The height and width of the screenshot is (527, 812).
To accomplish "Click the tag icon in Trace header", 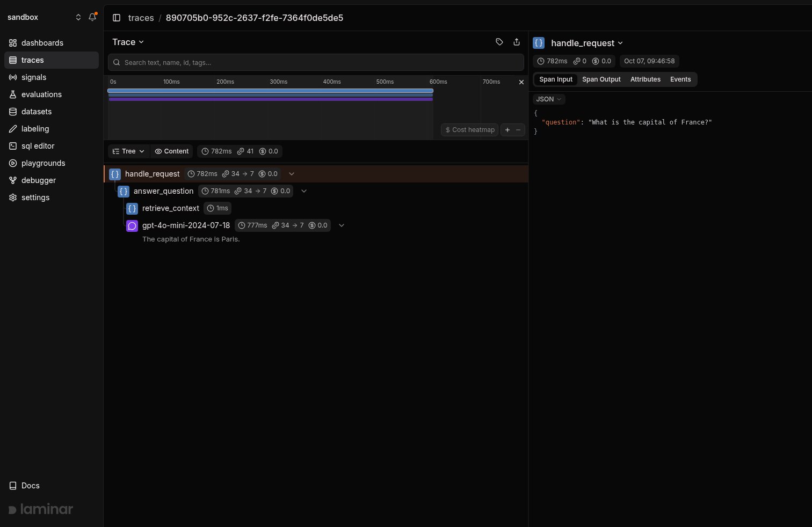I will click(499, 42).
